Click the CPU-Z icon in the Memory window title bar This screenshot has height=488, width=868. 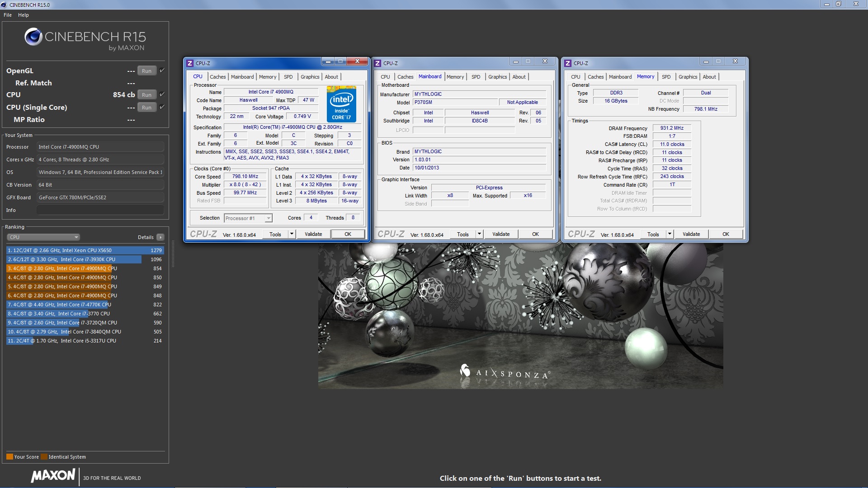(568, 63)
